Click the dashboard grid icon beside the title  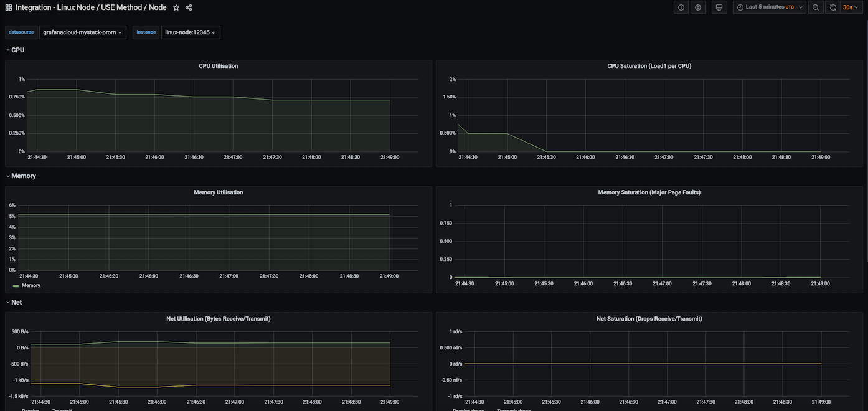pyautogui.click(x=9, y=7)
